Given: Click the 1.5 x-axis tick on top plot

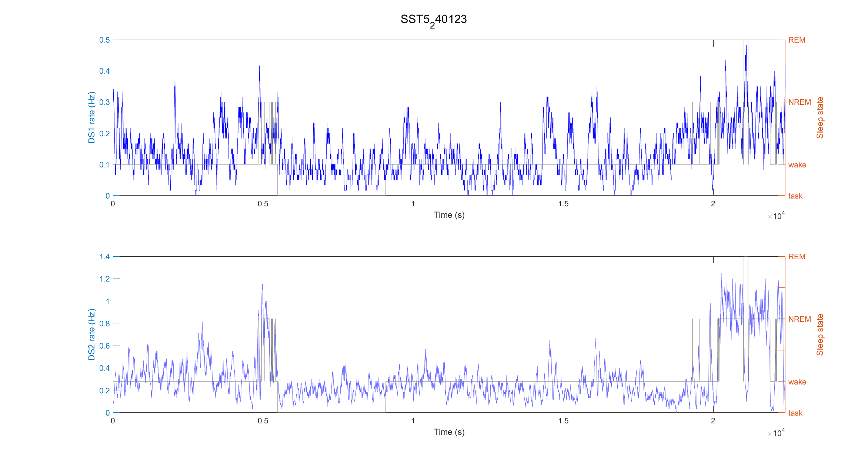Looking at the screenshot, I should (563, 204).
